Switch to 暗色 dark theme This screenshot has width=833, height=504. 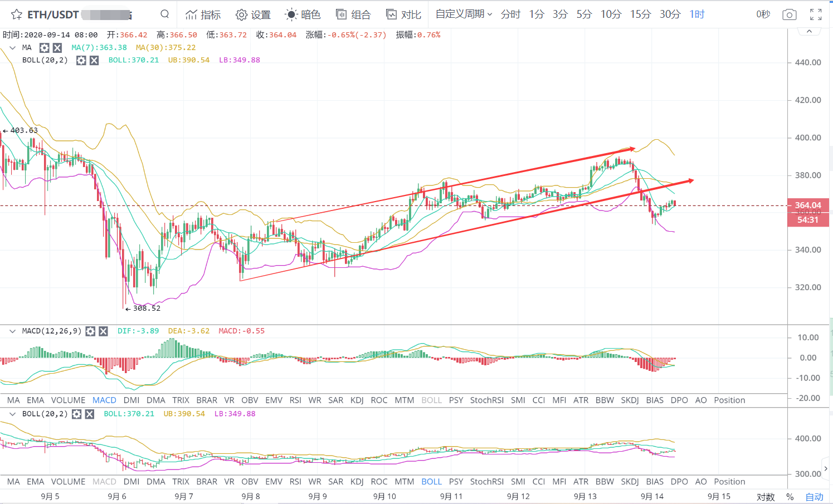303,14
